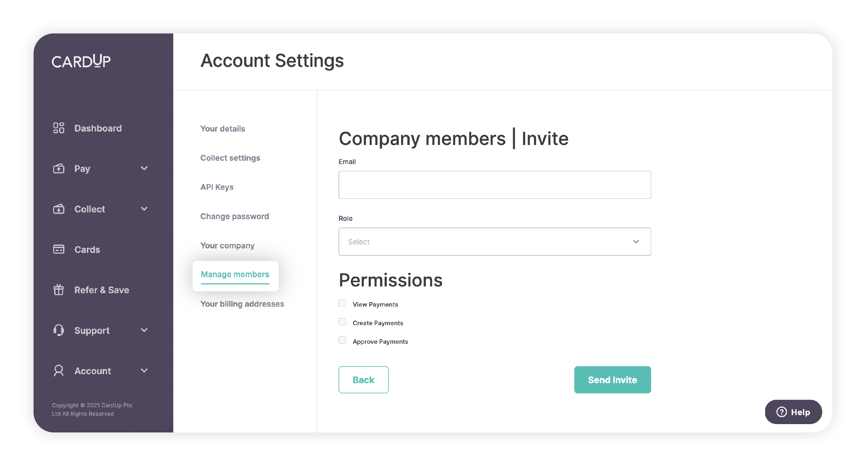The image size is (868, 467).
Task: Focus the Email input field
Action: pos(494,185)
